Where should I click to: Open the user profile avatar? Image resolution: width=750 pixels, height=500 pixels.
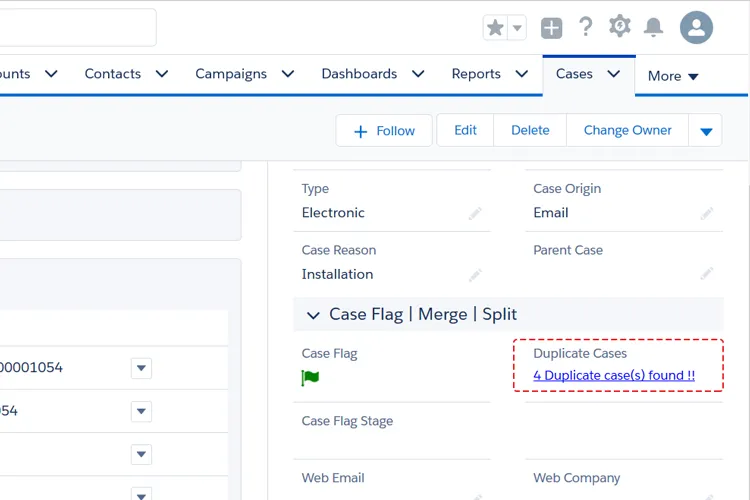[696, 27]
